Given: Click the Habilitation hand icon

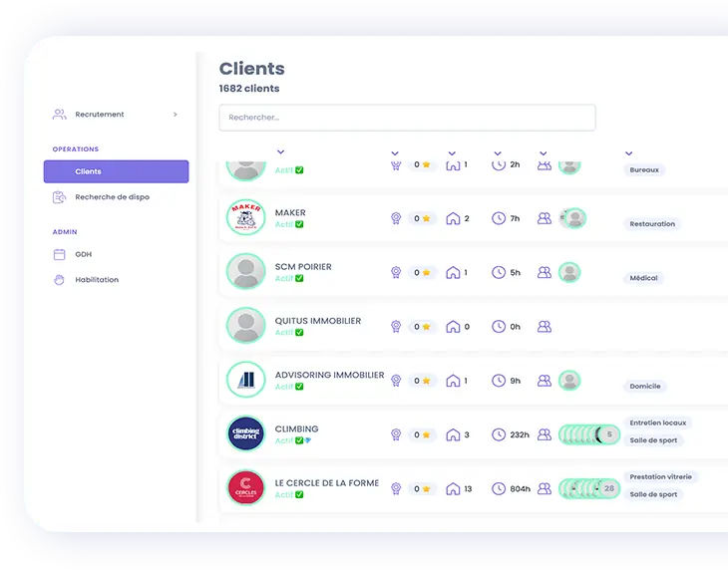Looking at the screenshot, I should [59, 280].
